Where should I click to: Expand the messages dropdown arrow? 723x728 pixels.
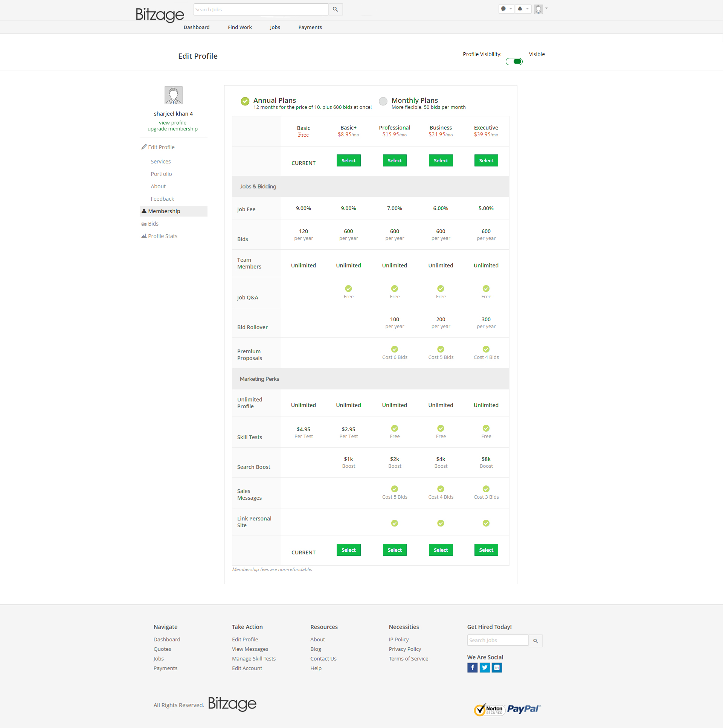tap(511, 9)
